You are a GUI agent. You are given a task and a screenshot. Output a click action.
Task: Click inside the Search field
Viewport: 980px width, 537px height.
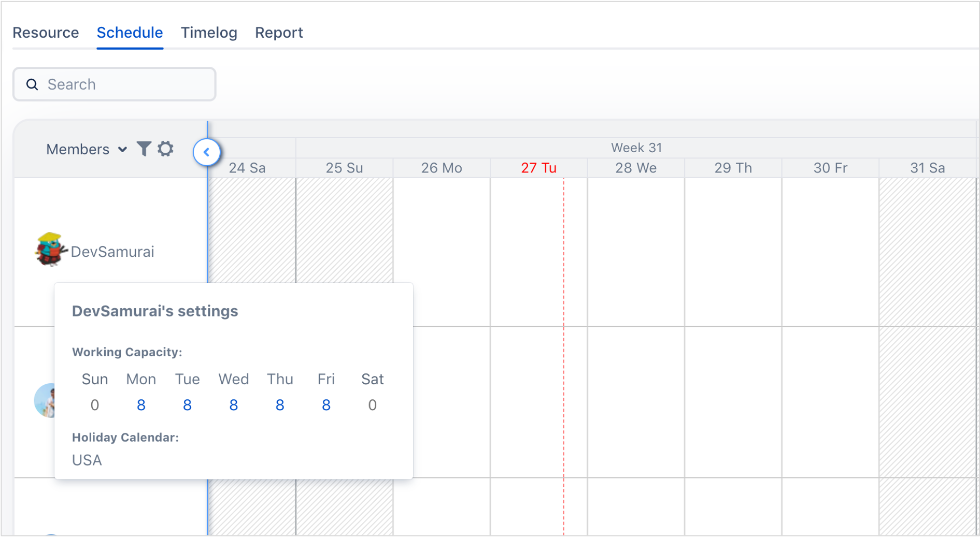click(124, 84)
